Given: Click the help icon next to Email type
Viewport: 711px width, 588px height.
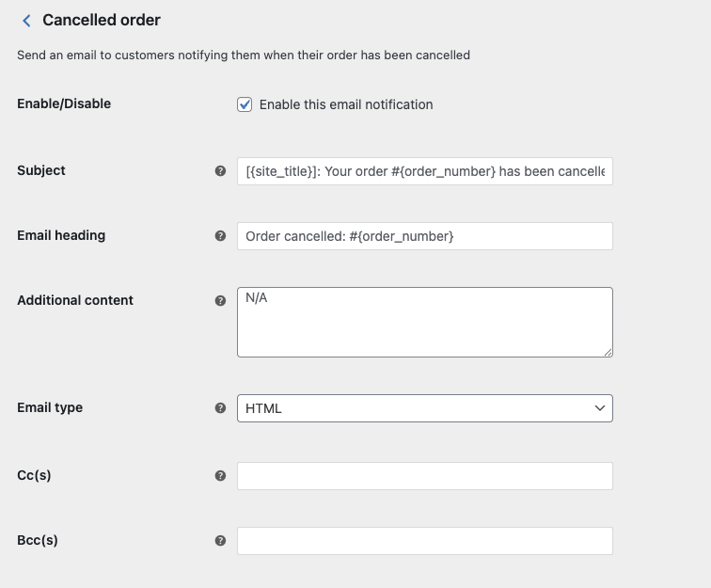Looking at the screenshot, I should pyautogui.click(x=220, y=408).
